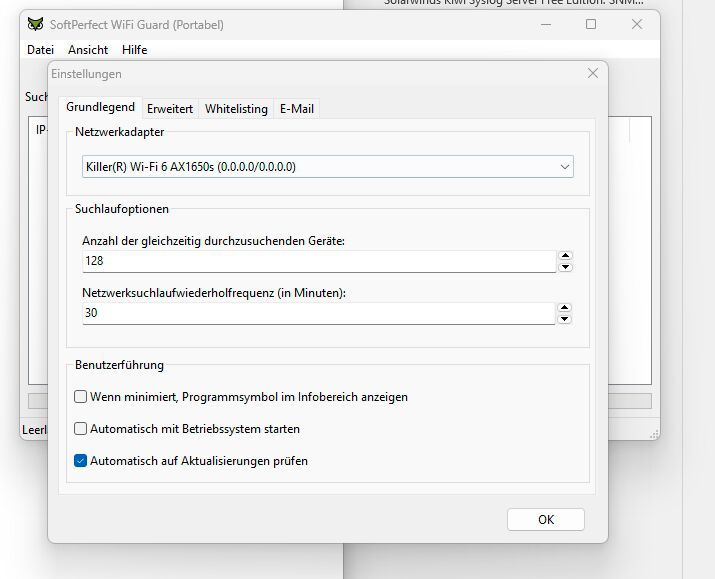This screenshot has width=715, height=579.
Task: Click the simultaneous devices count field showing 128
Action: 319,261
